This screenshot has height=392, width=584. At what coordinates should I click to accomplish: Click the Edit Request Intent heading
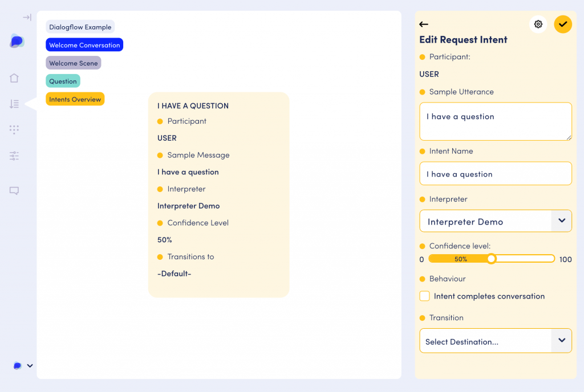[463, 40]
